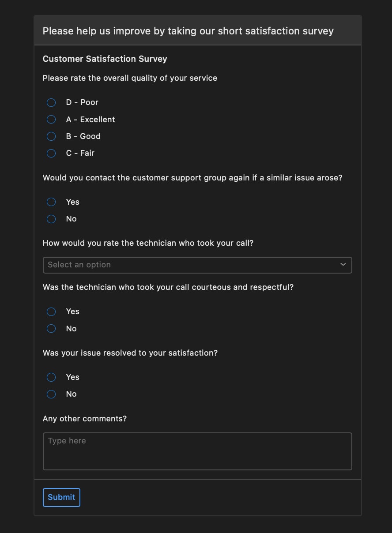Screen dimensions: 392x533
Task: Choose No for contacting support again
Action: pos(51,219)
